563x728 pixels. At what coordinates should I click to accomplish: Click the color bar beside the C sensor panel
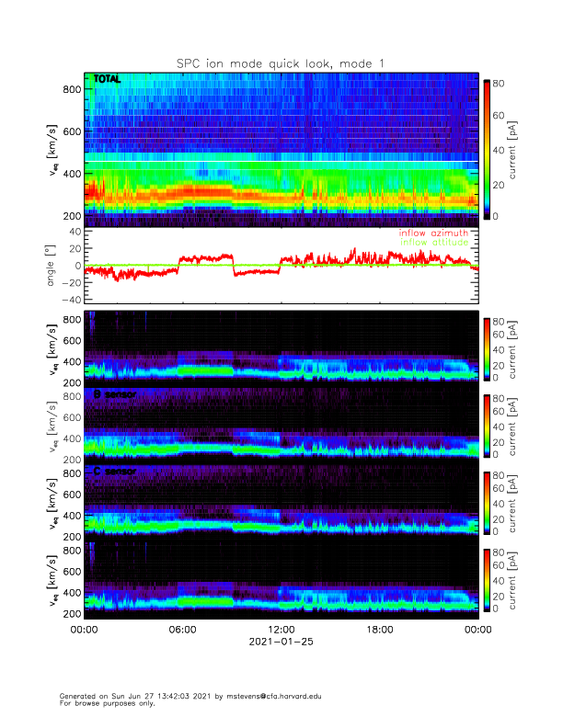point(487,503)
